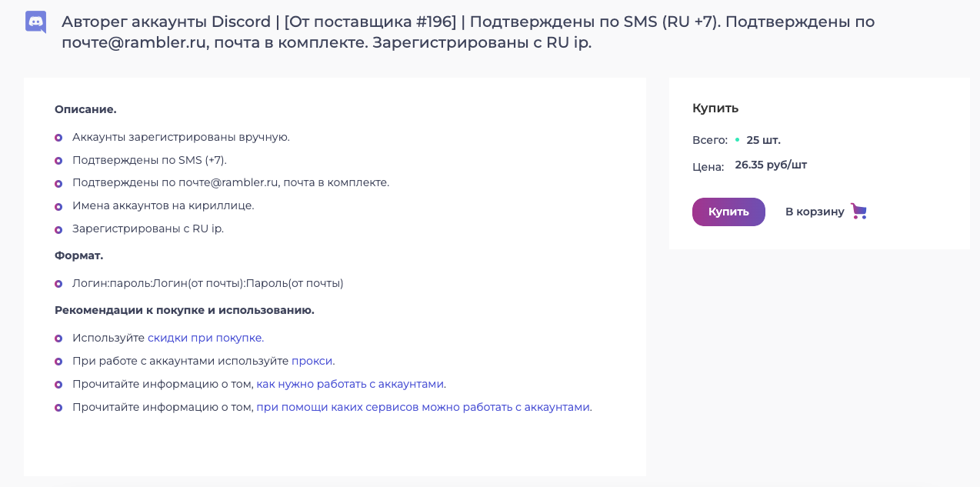Open the прокси link
The image size is (980, 487).
pyautogui.click(x=312, y=361)
